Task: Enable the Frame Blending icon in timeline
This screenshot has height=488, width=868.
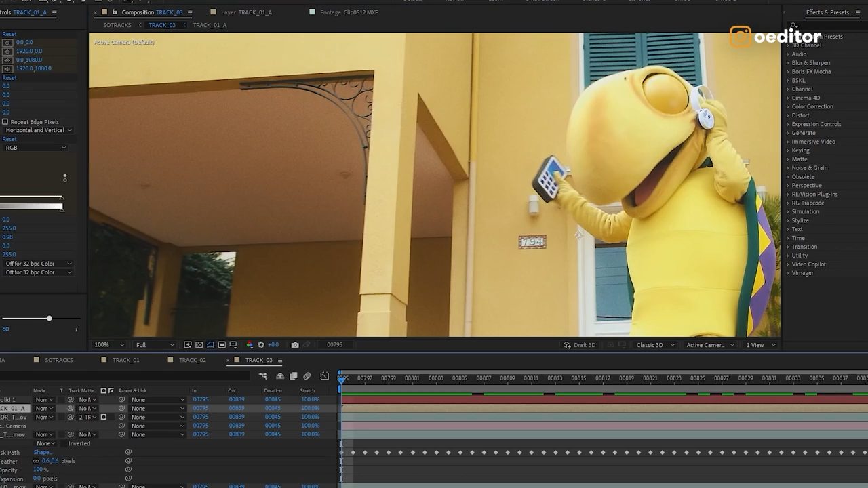Action: click(x=294, y=376)
